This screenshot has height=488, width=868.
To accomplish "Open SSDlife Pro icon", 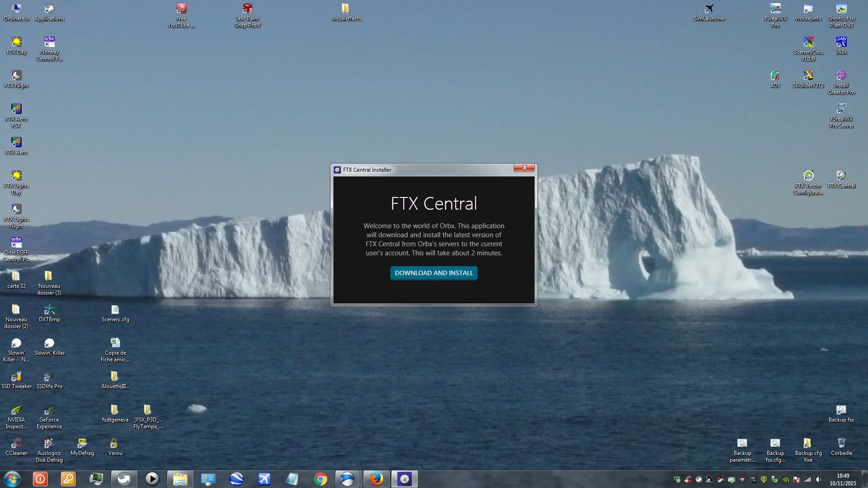I will click(49, 380).
